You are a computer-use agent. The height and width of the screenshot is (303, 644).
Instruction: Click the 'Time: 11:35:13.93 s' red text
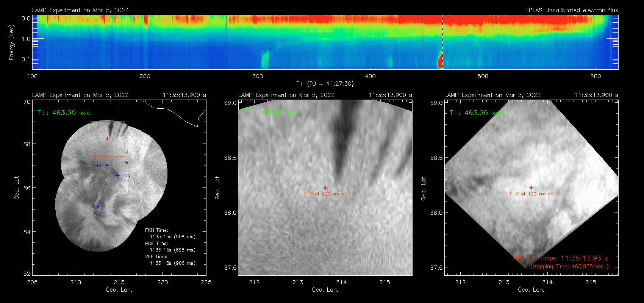(574, 258)
